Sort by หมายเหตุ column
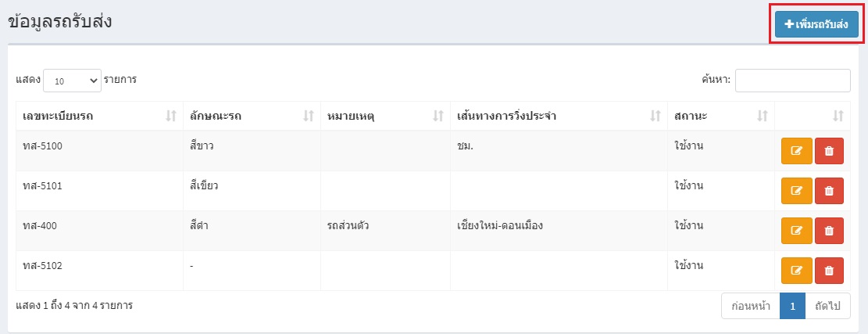 pyautogui.click(x=385, y=117)
